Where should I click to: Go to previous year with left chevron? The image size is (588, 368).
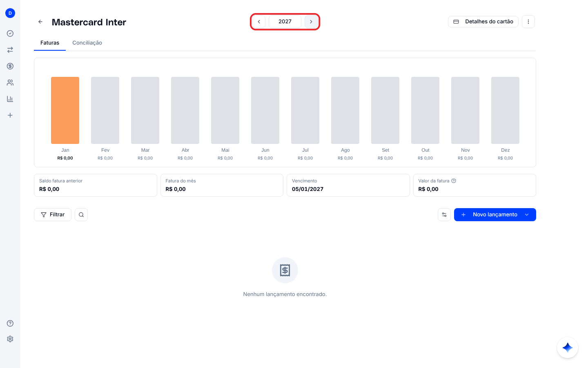point(259,22)
